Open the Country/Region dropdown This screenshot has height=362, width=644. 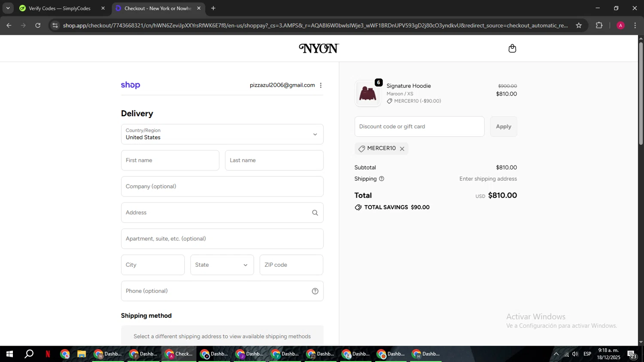[222, 134]
